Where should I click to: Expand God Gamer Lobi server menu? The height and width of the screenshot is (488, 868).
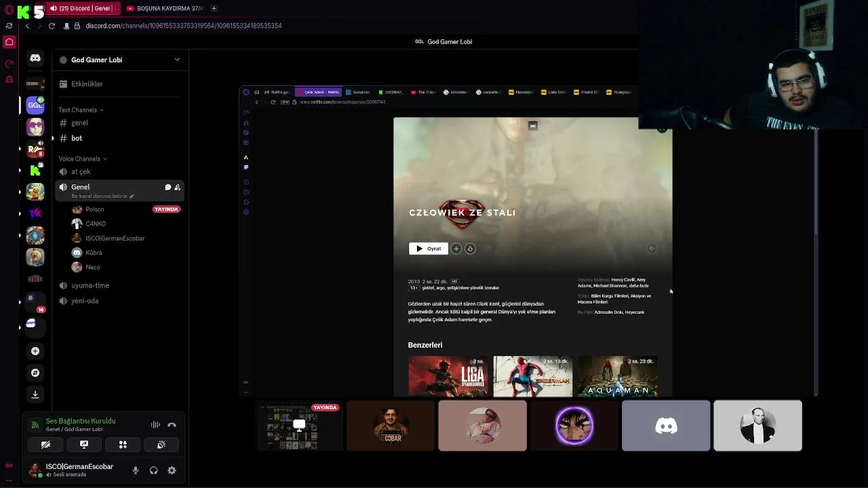pos(177,60)
